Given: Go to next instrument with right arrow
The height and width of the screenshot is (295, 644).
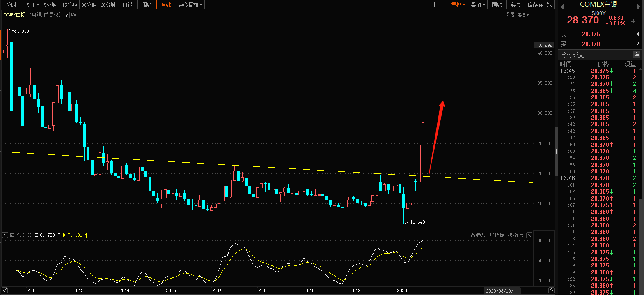Looking at the screenshot, I should click(639, 6).
